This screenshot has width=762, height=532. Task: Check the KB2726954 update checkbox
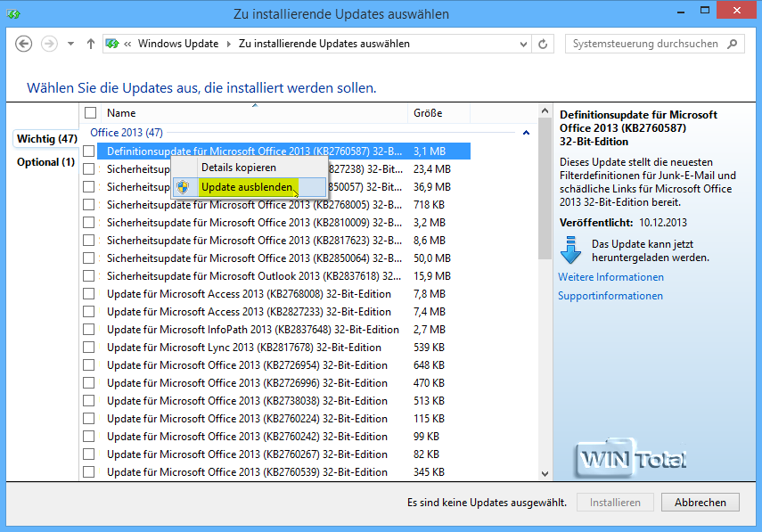[88, 364]
